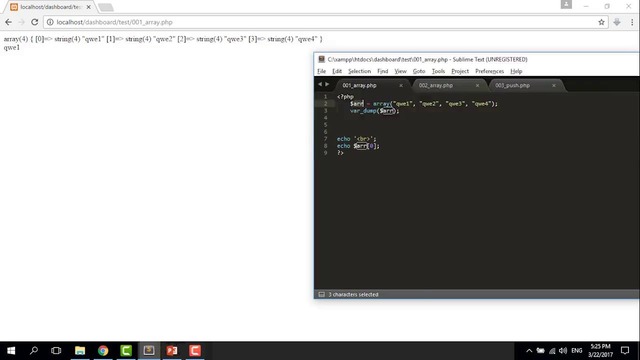
Task: Bookmark this page with the star icon
Action: pyautogui.click(x=601, y=22)
